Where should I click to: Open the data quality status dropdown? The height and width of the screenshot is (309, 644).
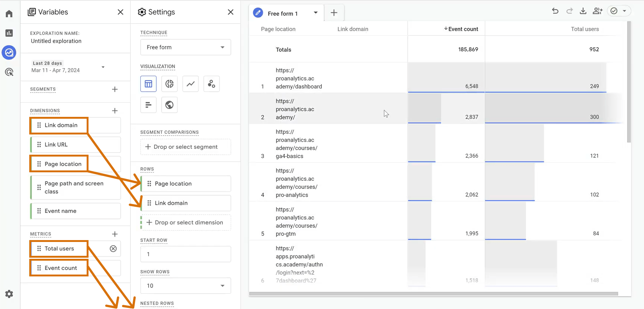[x=618, y=11]
